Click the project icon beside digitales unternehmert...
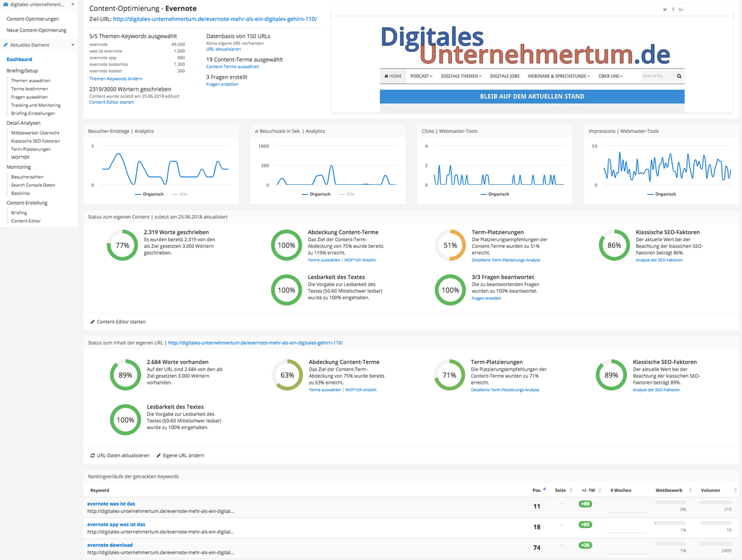The width and height of the screenshot is (742, 560). click(x=6, y=4)
